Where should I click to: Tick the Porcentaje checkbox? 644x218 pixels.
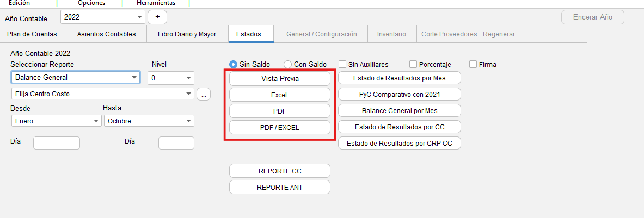(x=413, y=64)
